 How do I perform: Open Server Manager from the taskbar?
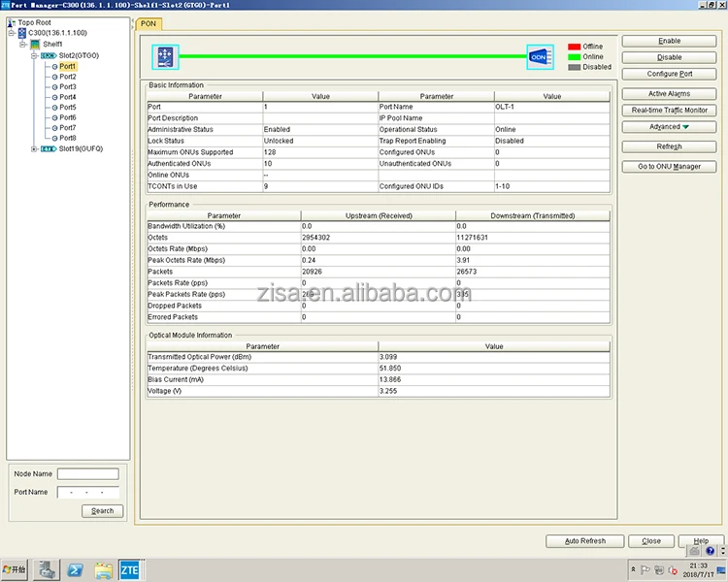tap(47, 569)
